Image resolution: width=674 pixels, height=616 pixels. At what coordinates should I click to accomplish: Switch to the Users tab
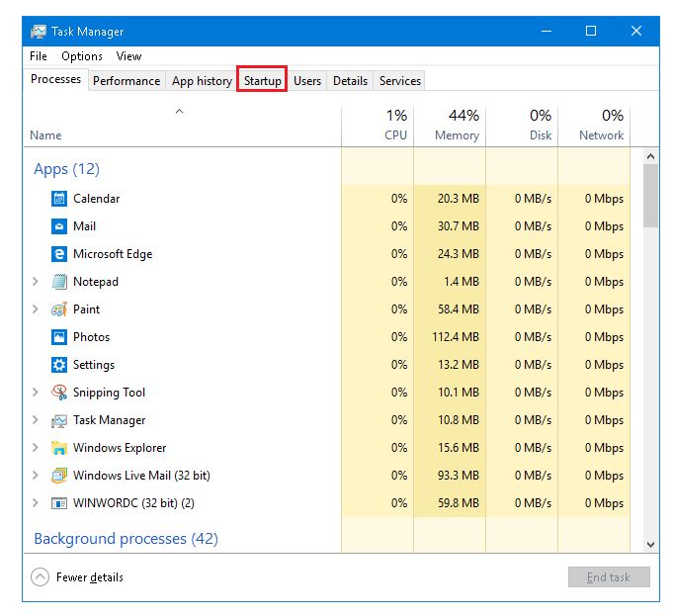[x=307, y=81]
